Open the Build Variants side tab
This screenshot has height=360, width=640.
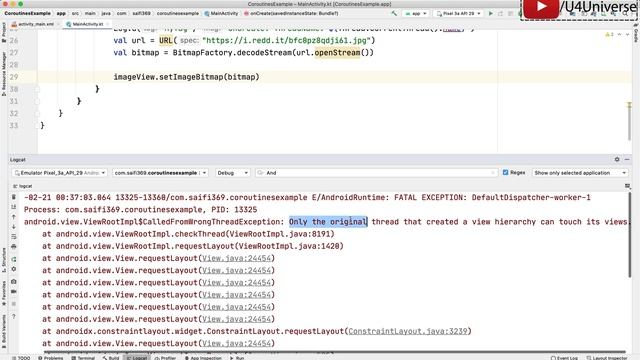tap(4, 331)
